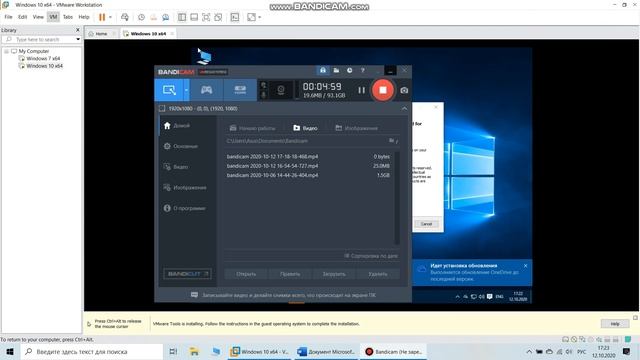This screenshot has width=640, height=360.
Task: Open the Home section in Bandicam sidebar
Action: [x=177, y=126]
